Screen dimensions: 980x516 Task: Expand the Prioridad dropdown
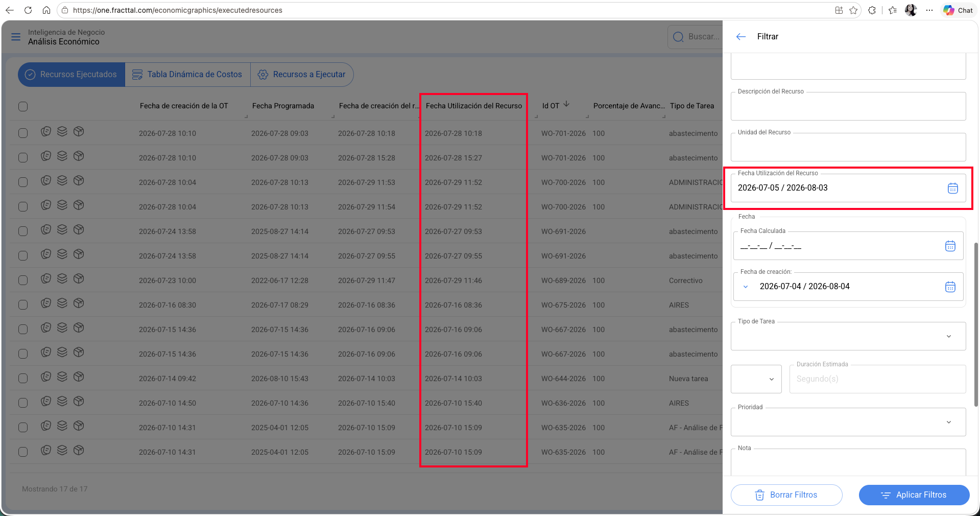pyautogui.click(x=948, y=423)
